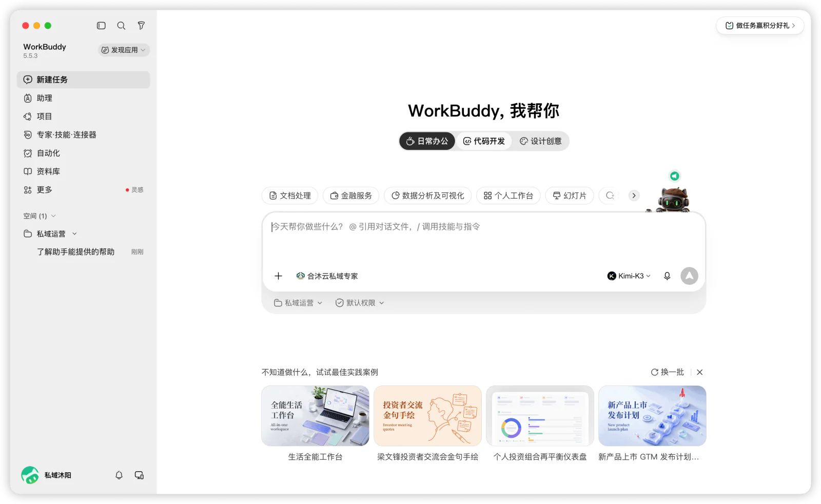821x504 pixels.
Task: Click the partly hidden search chip after 幻灯片
Action: 610,196
